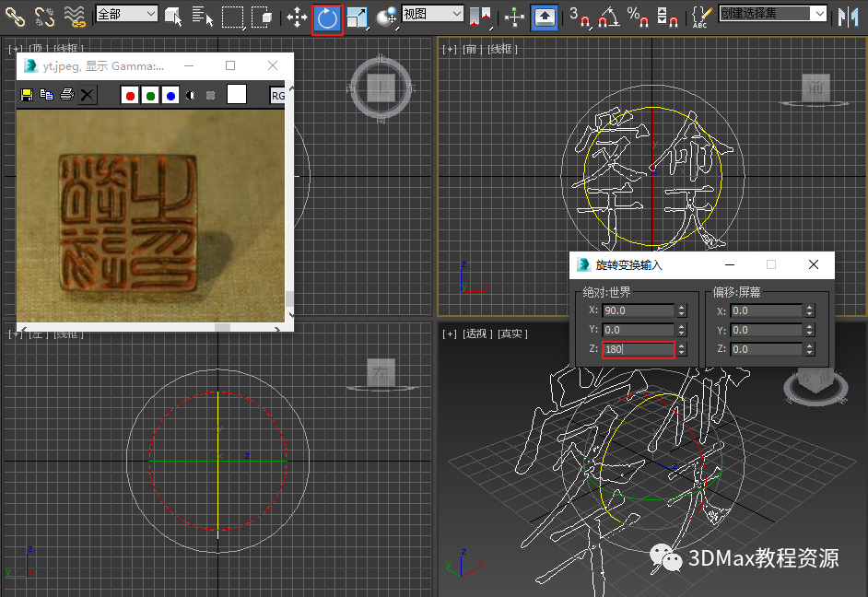
Task: Click the absolute Z spinner arrows
Action: pos(682,349)
